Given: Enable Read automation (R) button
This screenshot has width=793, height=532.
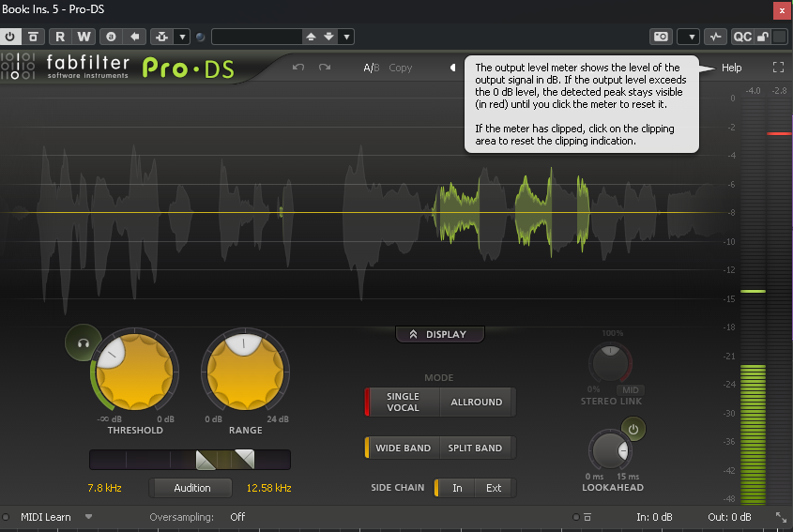Looking at the screenshot, I should click(x=60, y=37).
